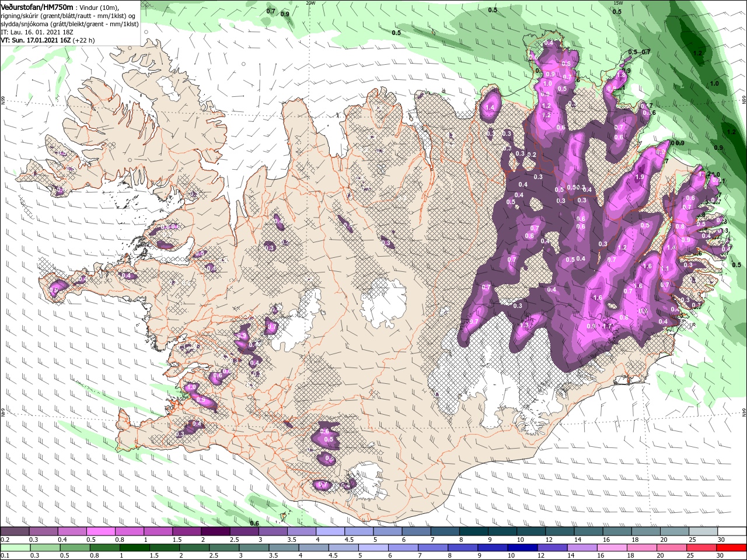Pick the upper legend swatch starting at 0.8
This screenshot has width=747, height=560.
129,531
